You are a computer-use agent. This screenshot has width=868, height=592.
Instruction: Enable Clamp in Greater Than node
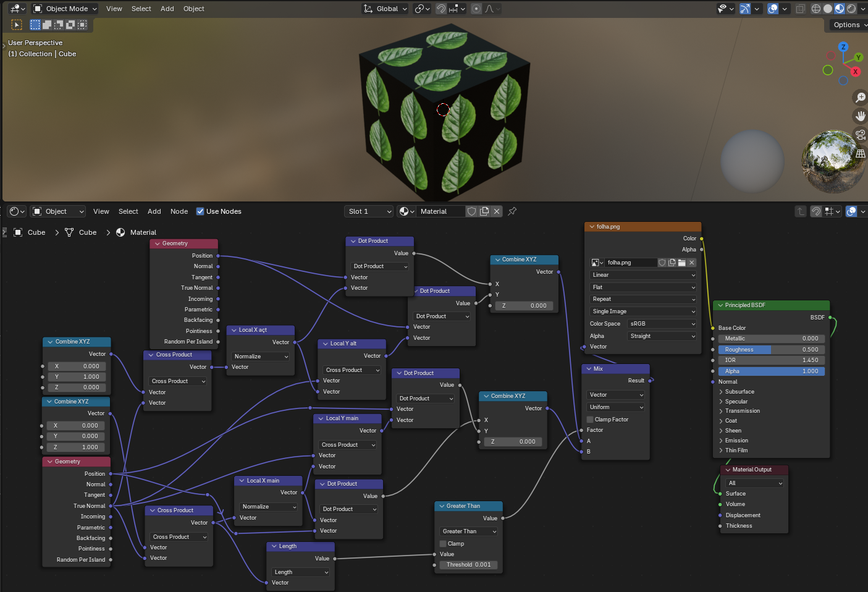pos(443,544)
